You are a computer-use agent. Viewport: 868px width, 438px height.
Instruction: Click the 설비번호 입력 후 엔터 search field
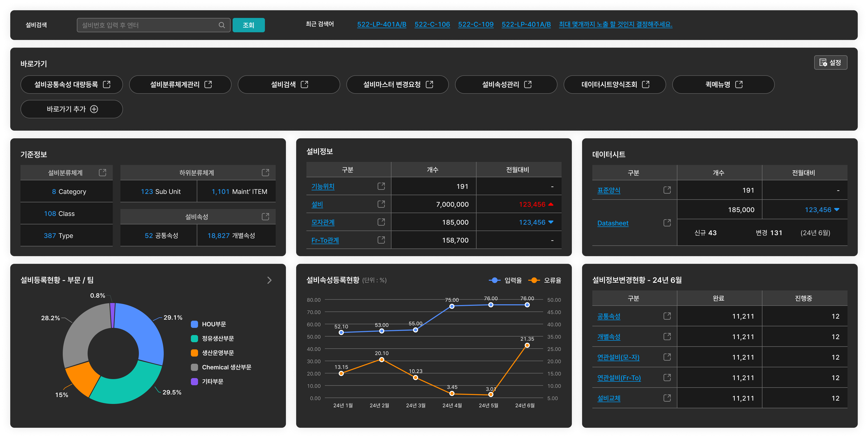pyautogui.click(x=153, y=25)
